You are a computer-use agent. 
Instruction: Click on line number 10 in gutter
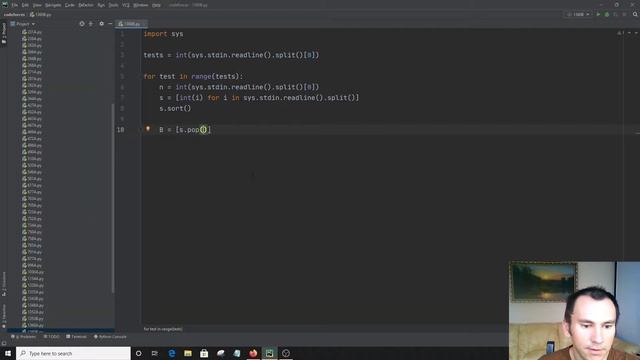(x=121, y=130)
